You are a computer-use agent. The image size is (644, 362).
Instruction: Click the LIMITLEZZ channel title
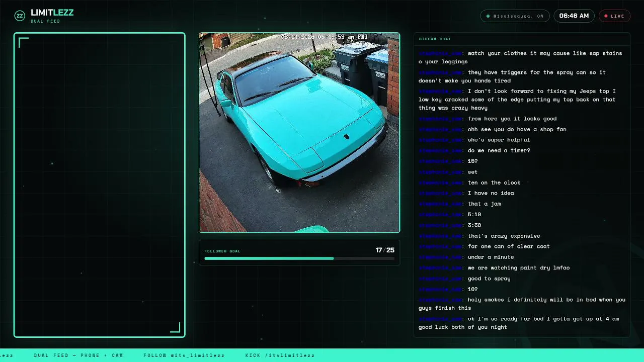(x=52, y=13)
